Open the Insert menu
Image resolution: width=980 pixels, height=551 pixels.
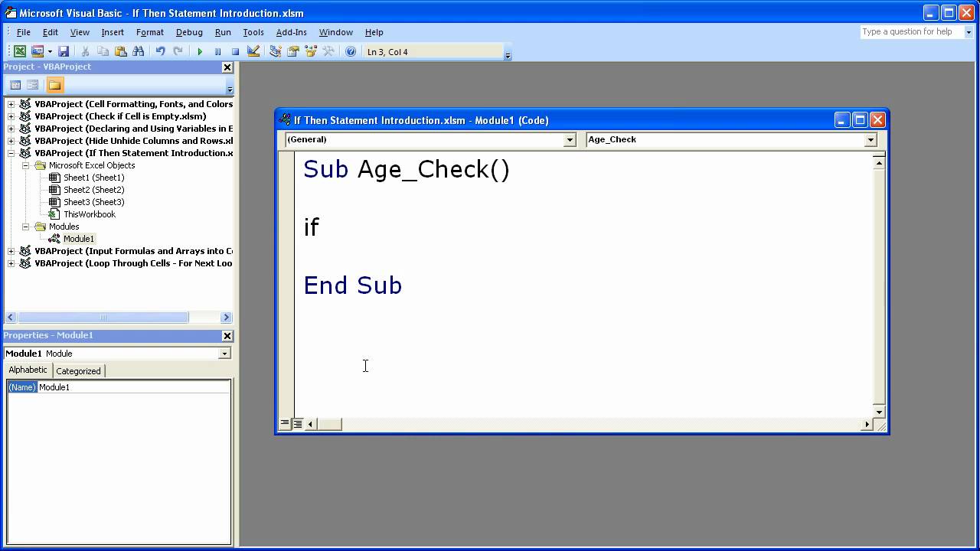(x=113, y=32)
